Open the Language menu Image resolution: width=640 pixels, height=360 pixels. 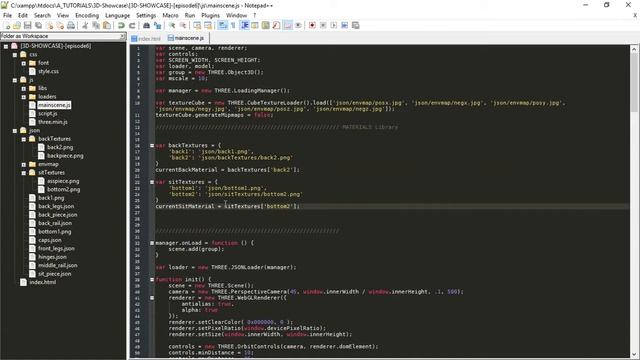pyautogui.click(x=117, y=15)
